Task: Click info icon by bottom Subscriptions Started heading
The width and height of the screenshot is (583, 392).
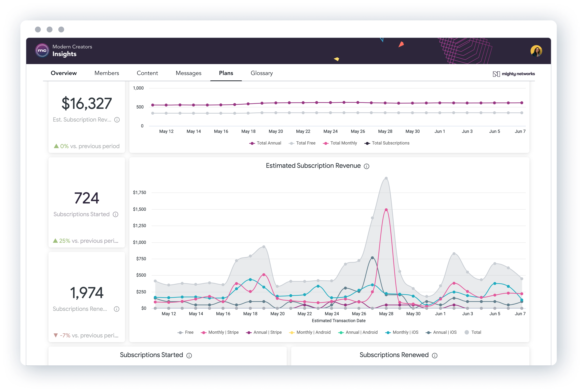Action: pos(189,355)
